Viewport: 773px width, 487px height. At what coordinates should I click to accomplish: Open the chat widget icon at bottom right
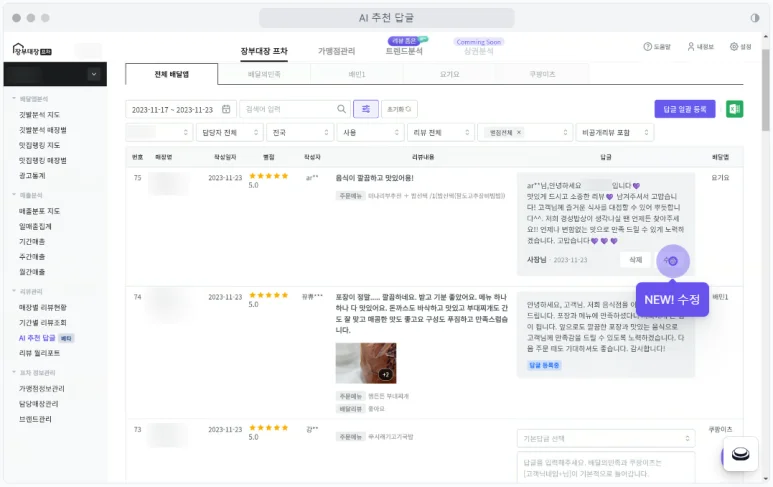pyautogui.click(x=740, y=453)
